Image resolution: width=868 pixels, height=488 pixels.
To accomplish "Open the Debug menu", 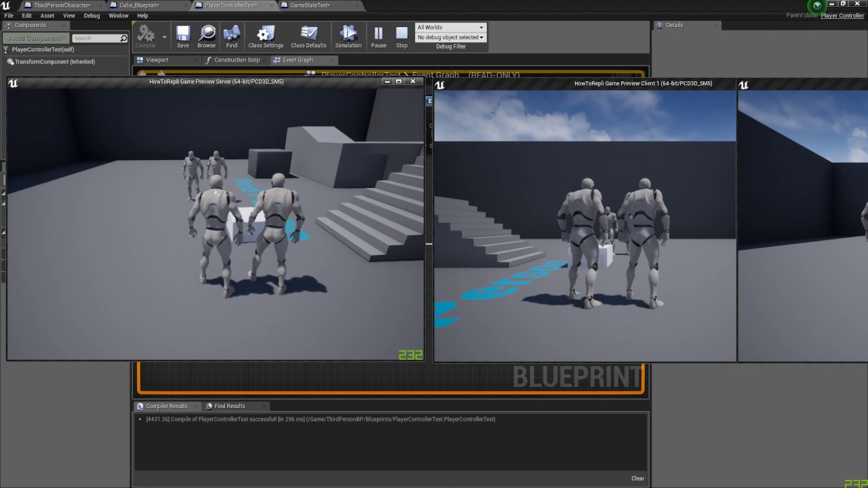I will tap(92, 16).
